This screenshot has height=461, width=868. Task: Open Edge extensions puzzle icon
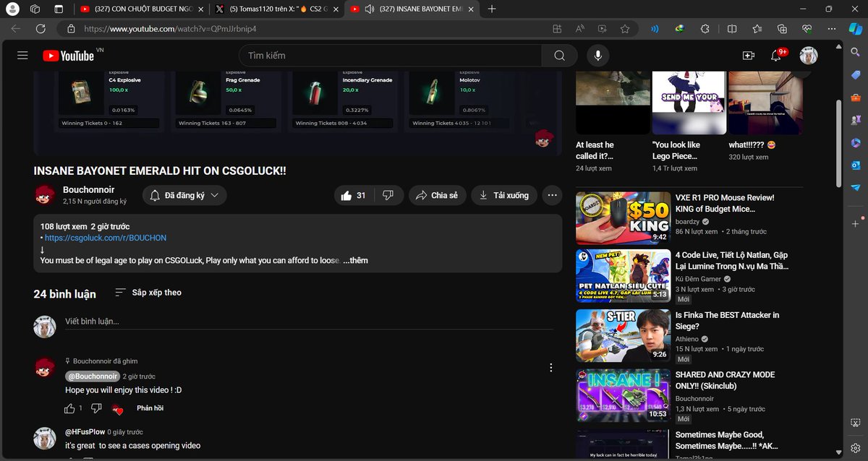pos(705,29)
